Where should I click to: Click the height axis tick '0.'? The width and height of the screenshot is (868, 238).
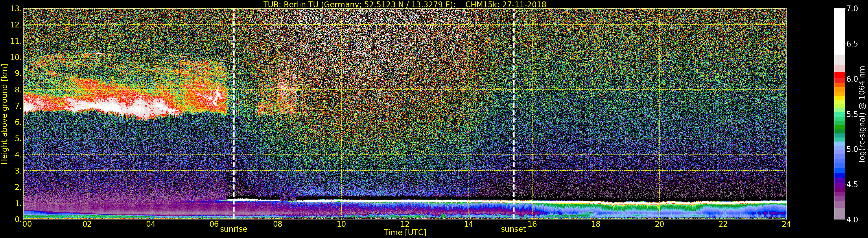pyautogui.click(x=18, y=220)
